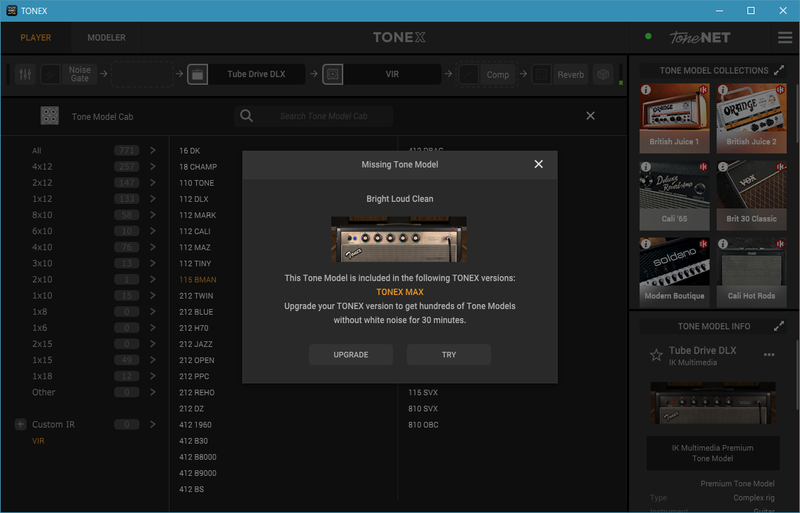
Task: Toggle the Comp block icon
Action: pyautogui.click(x=468, y=75)
